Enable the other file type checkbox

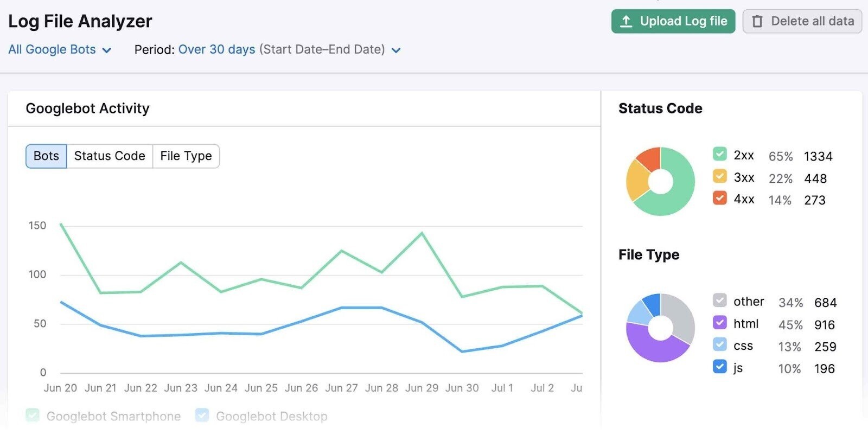[x=719, y=301]
